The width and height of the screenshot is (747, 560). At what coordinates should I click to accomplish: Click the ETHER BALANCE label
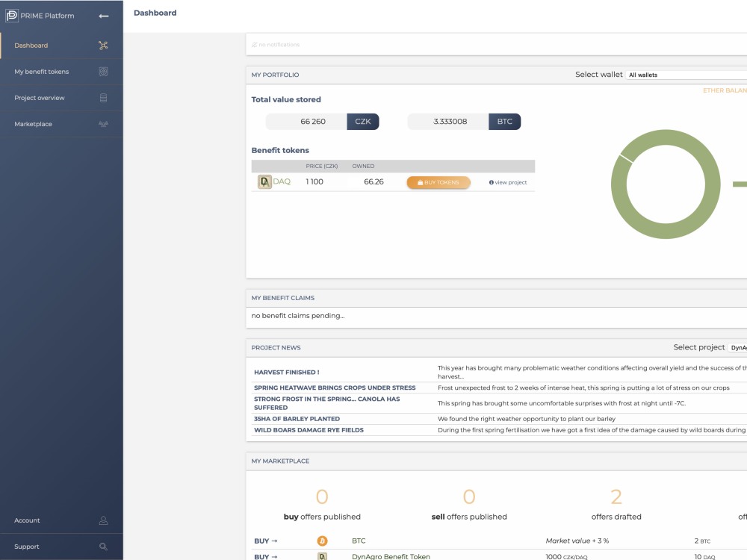[725, 90]
